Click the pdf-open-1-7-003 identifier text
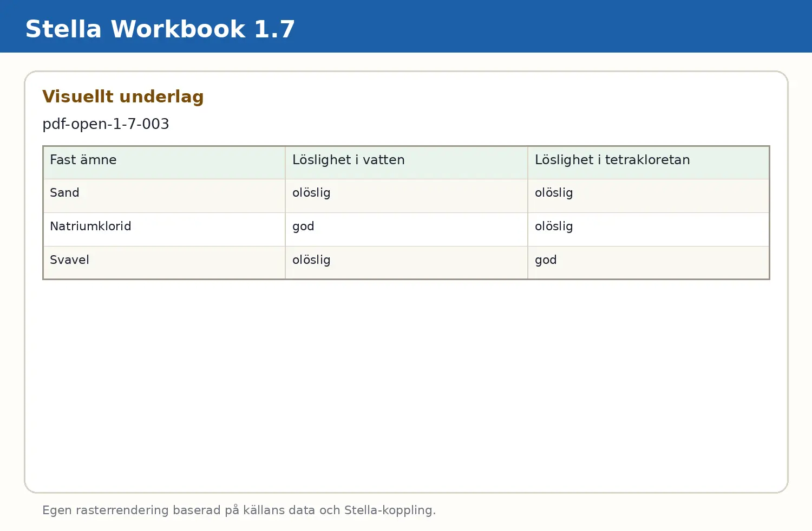 (x=106, y=124)
